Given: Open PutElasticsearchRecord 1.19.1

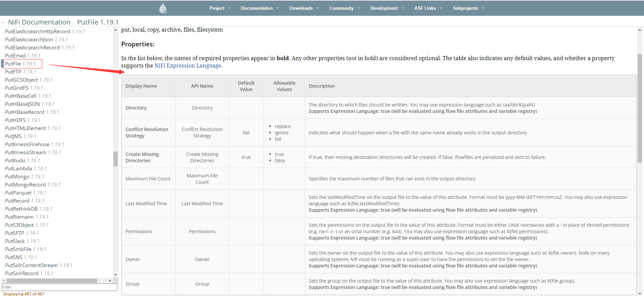Looking at the screenshot, I should point(40,48).
